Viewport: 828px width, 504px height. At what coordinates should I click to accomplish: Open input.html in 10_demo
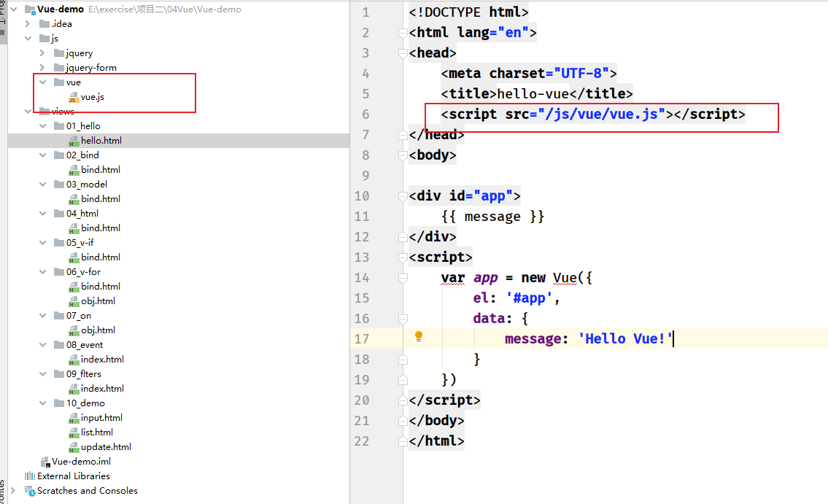[101, 417]
